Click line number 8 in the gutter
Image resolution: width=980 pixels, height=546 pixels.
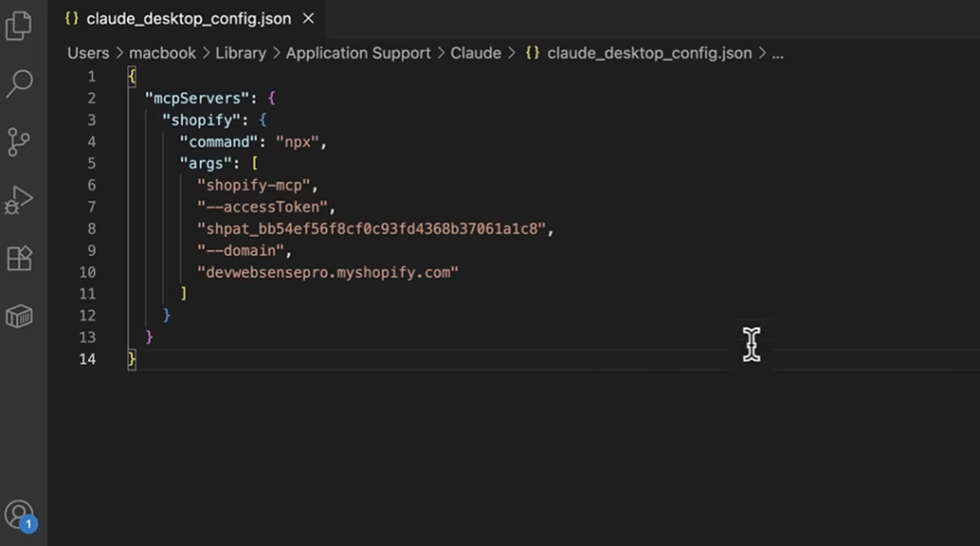pyautogui.click(x=92, y=229)
